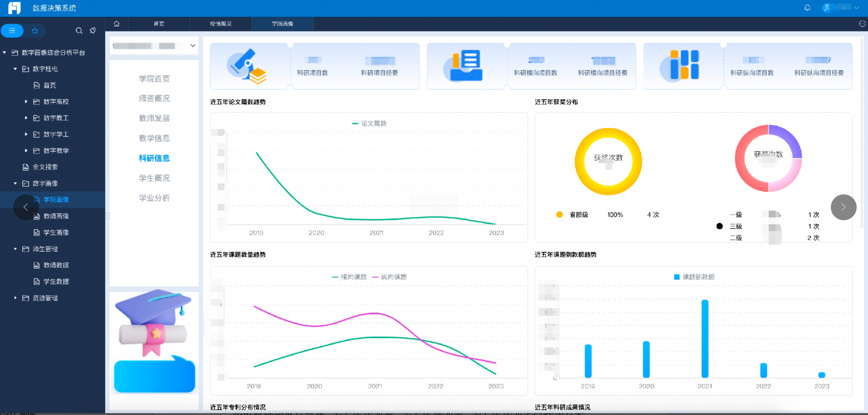Click the pin sidebar icon
The height and width of the screenshot is (415, 868).
[93, 31]
